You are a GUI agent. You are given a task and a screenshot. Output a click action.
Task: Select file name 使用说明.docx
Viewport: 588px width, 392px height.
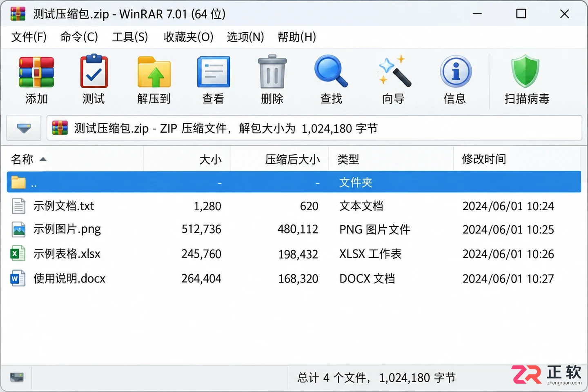click(69, 278)
